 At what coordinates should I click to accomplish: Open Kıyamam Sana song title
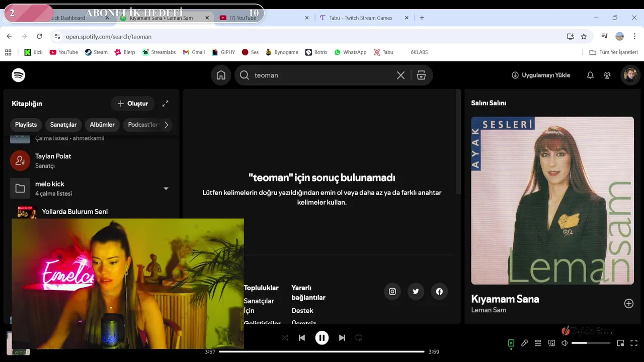[x=505, y=299]
